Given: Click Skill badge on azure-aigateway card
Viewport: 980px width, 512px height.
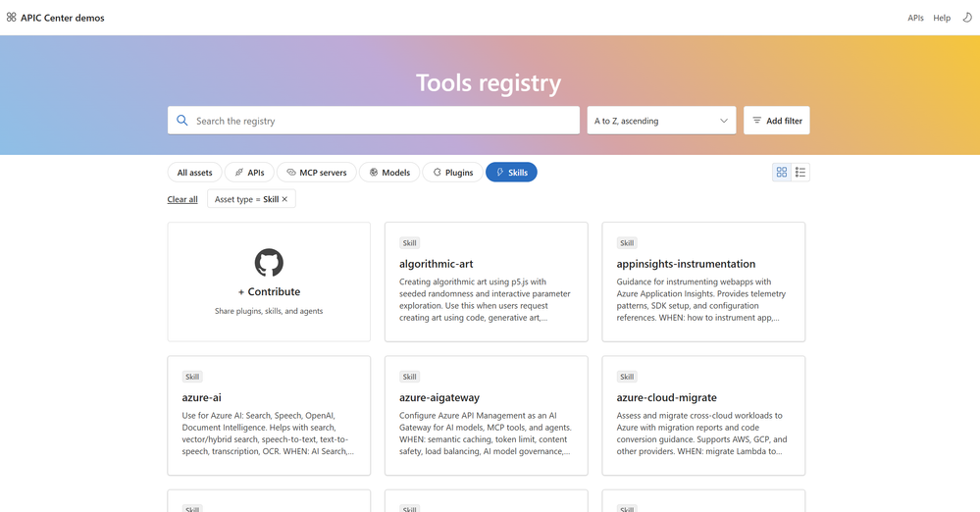Looking at the screenshot, I should (x=409, y=377).
